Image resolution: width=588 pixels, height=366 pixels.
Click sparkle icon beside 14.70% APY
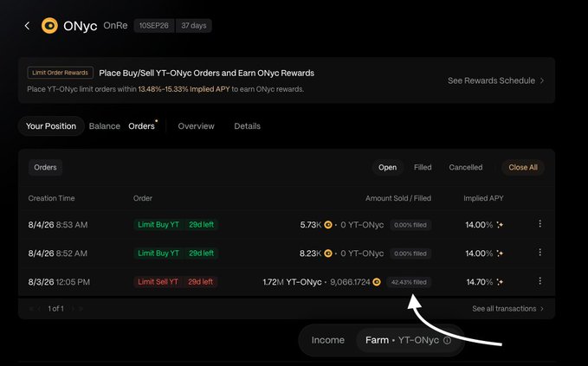coord(500,282)
